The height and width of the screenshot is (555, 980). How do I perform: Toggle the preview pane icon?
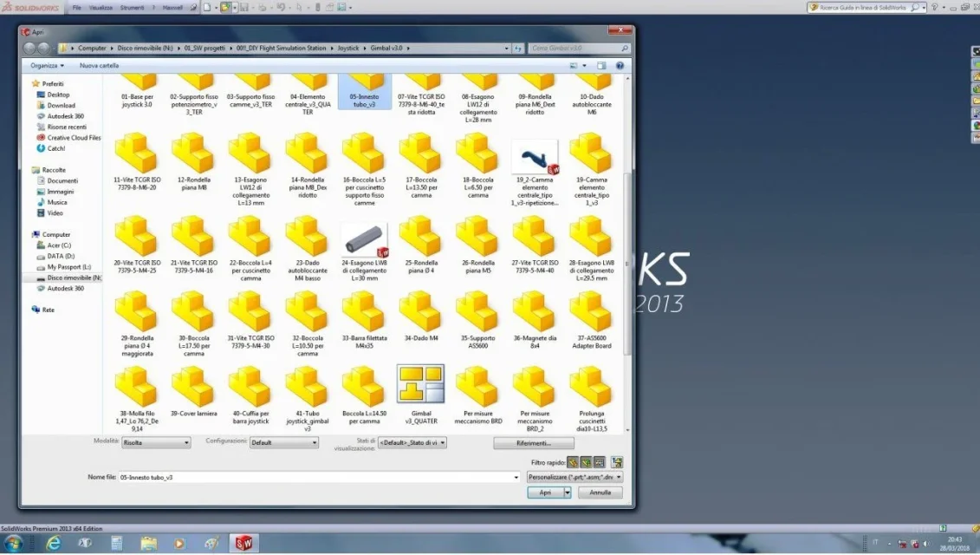[x=601, y=66]
